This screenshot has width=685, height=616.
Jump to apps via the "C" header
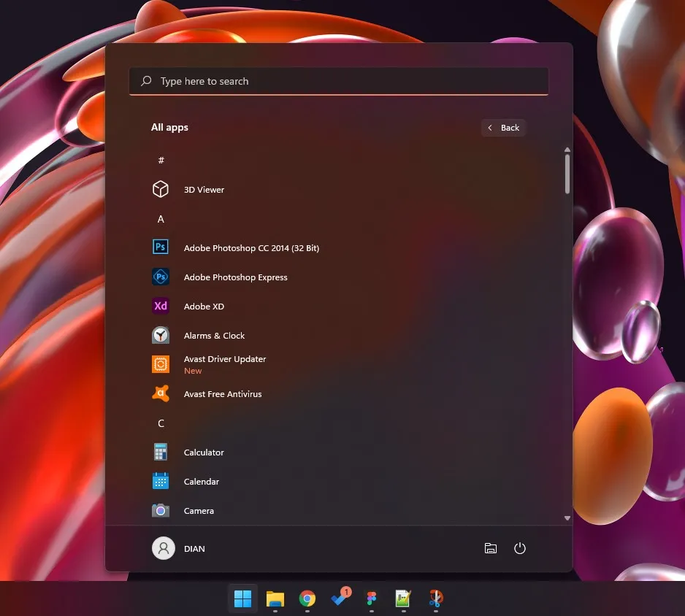[161, 423]
